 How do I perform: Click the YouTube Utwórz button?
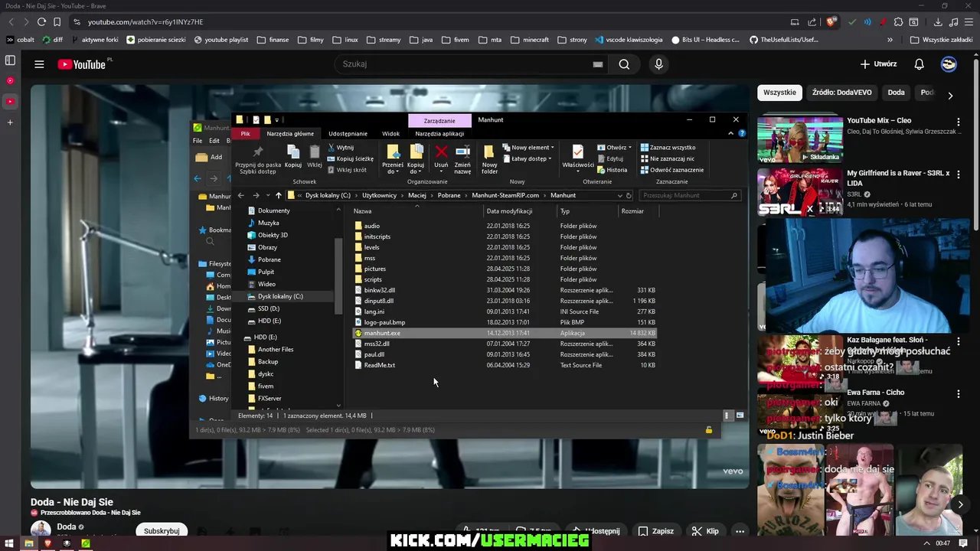click(878, 64)
